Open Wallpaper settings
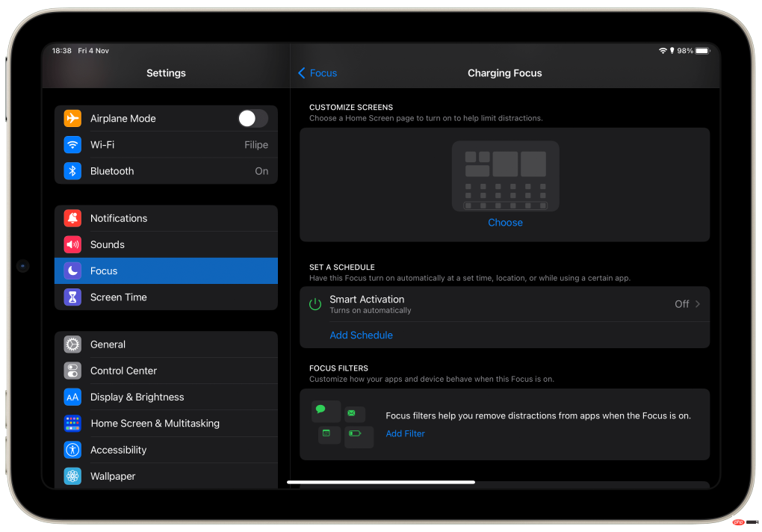 166,476
